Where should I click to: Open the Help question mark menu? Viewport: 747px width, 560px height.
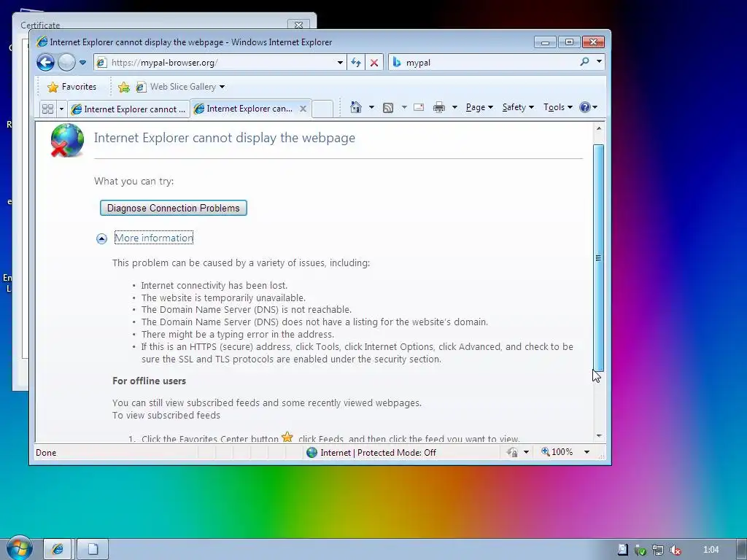[x=589, y=107]
